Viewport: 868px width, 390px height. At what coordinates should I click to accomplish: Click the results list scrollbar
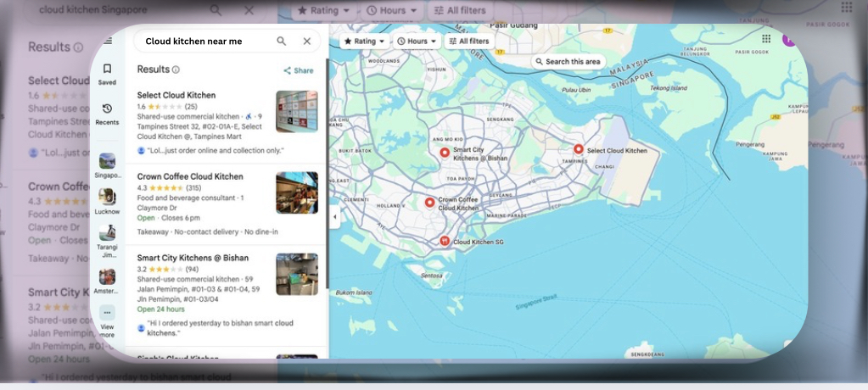(x=328, y=175)
